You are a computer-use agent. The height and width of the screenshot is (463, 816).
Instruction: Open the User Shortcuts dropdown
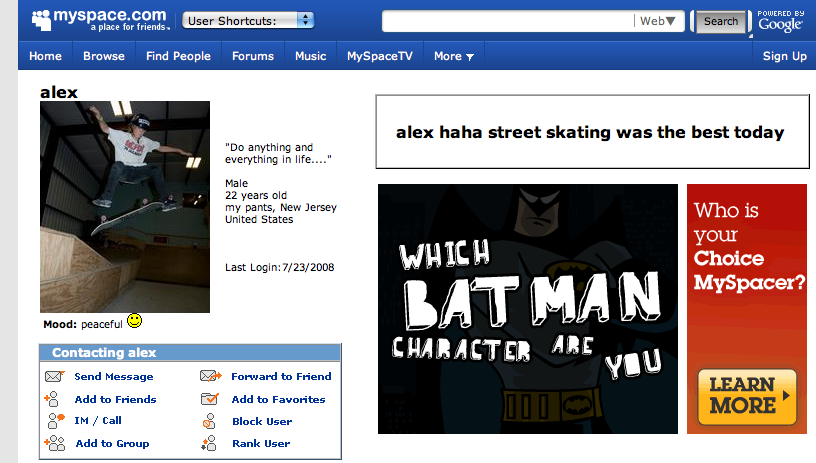(x=248, y=20)
